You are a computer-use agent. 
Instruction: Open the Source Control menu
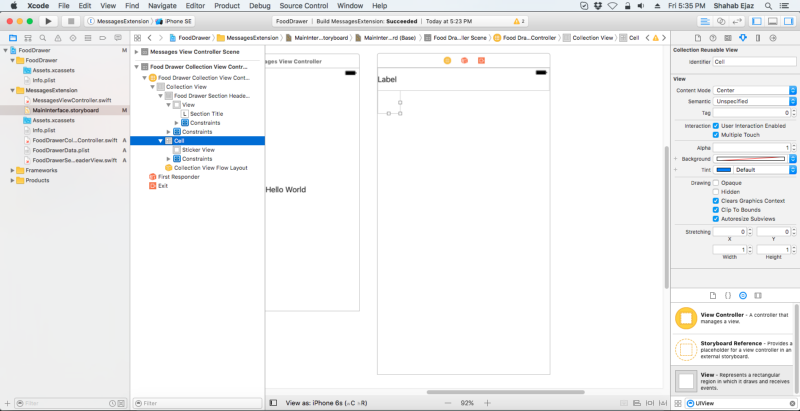click(x=305, y=6)
